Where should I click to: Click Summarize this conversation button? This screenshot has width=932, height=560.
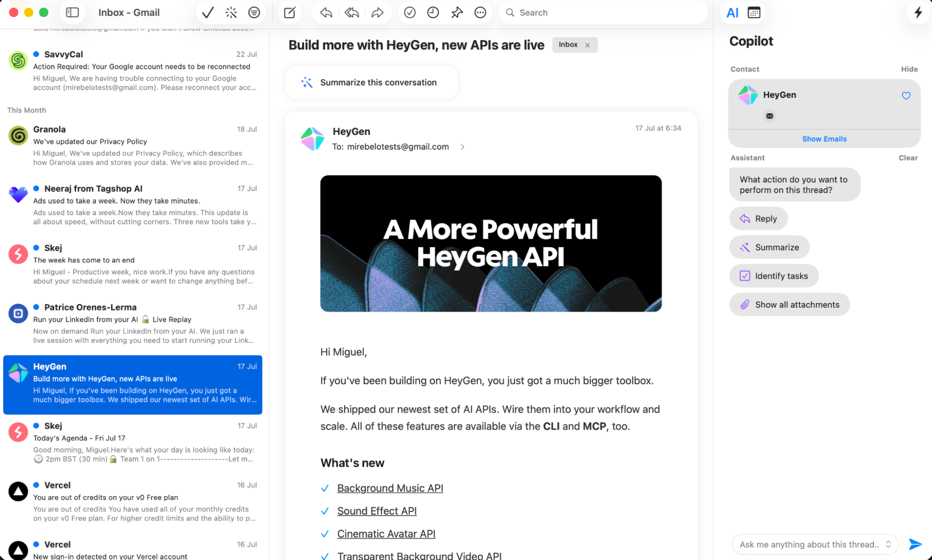coord(371,83)
